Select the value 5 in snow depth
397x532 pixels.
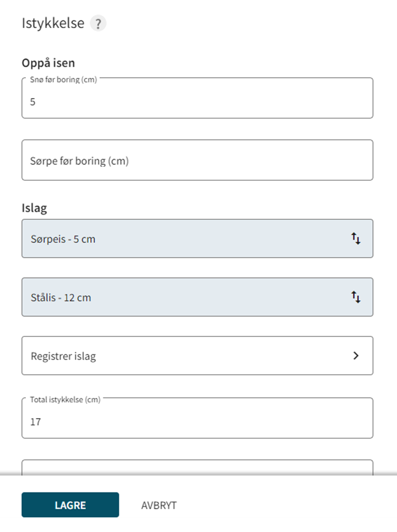32,102
